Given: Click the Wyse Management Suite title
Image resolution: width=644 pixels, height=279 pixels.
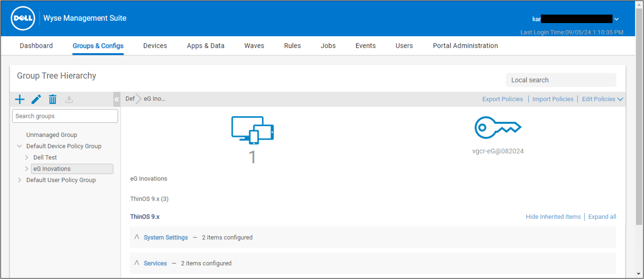Looking at the screenshot, I should tap(85, 18).
